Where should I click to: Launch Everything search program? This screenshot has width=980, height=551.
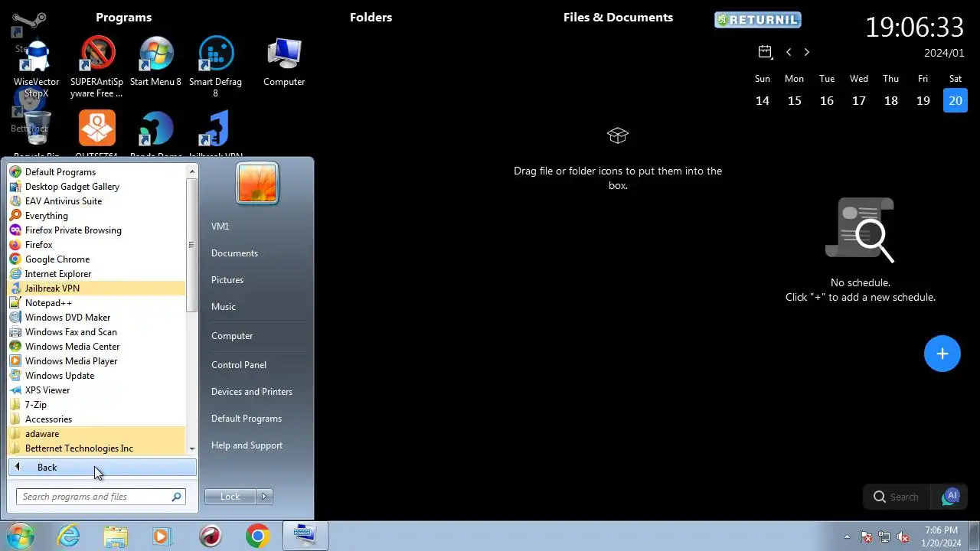97,216
